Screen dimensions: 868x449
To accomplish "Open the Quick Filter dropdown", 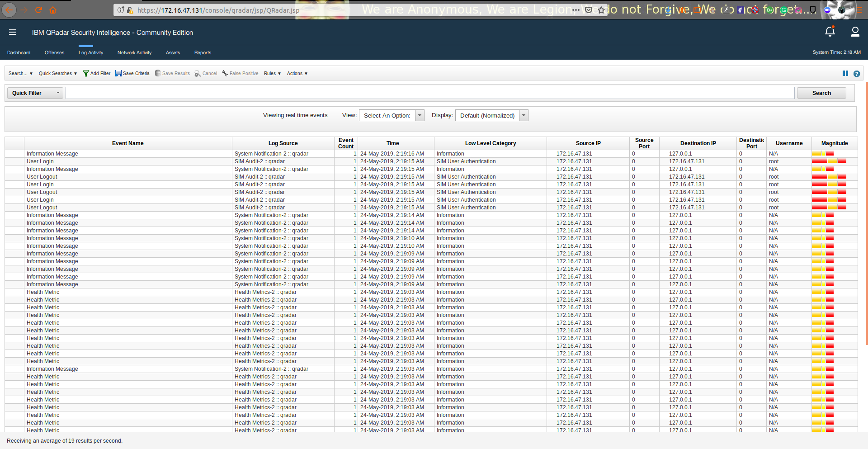I will [x=58, y=93].
